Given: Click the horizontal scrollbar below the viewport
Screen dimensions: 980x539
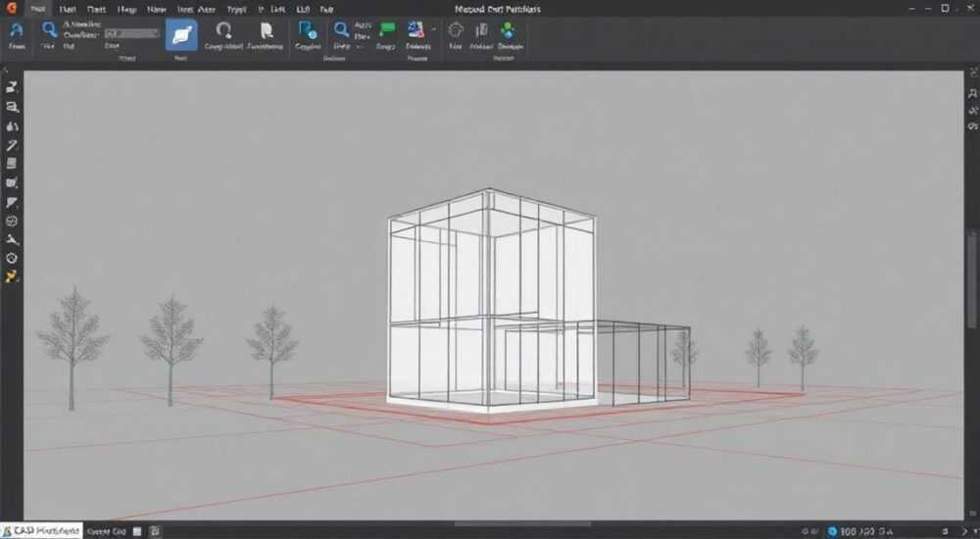Looking at the screenshot, I should click(522, 523).
